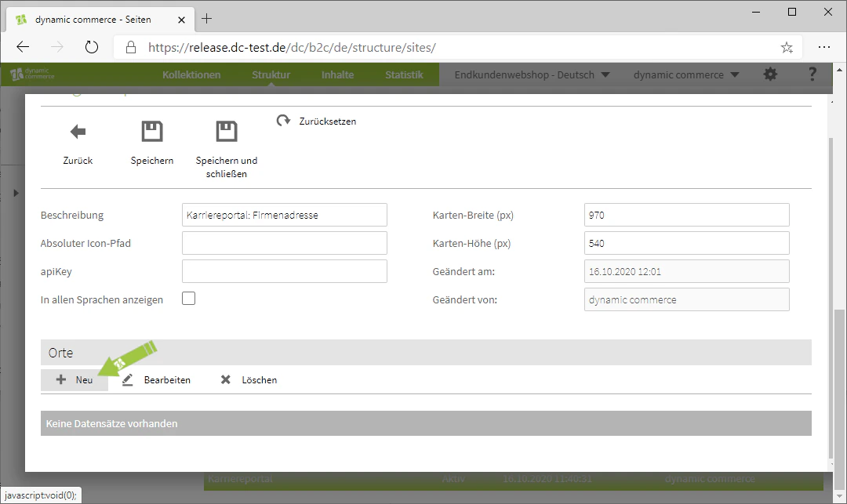Image resolution: width=847 pixels, height=504 pixels.
Task: Click the dynamic commerce logo
Action: 32,74
